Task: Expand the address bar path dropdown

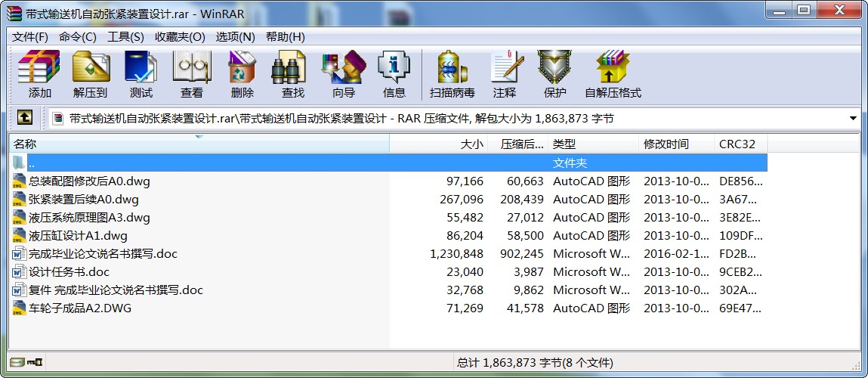Action: (x=852, y=118)
